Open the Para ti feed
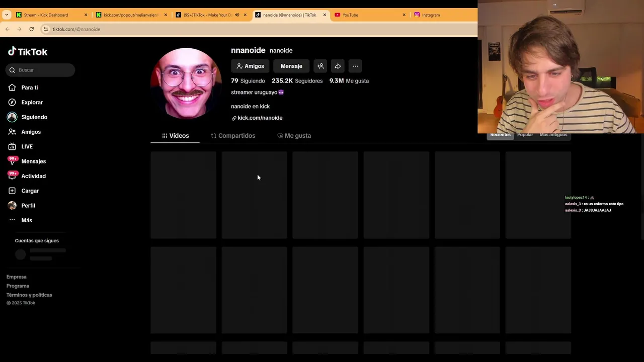Screen dimensions: 644x362 coord(23,87)
